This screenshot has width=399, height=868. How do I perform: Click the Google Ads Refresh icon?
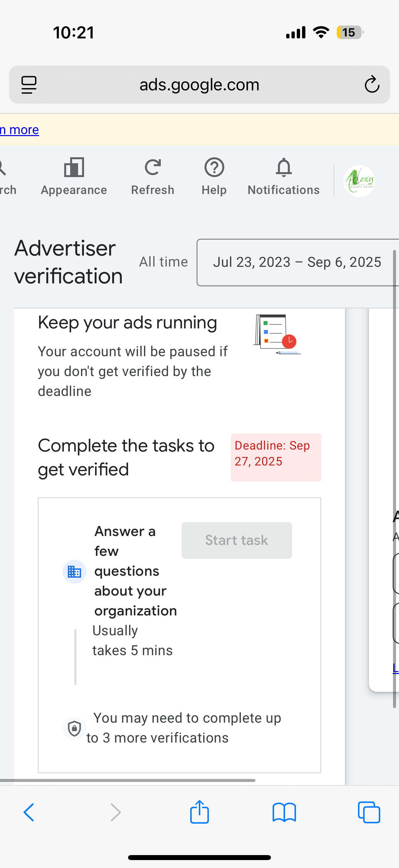coord(153,168)
